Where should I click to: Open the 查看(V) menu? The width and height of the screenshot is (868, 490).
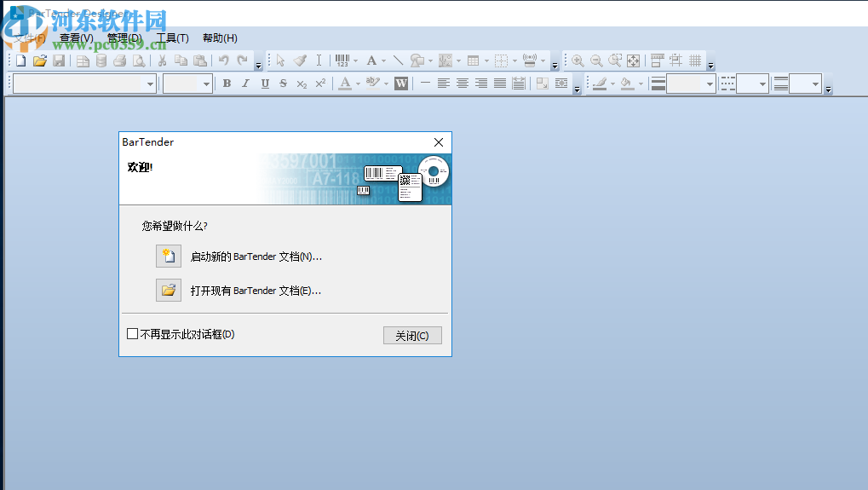[77, 37]
